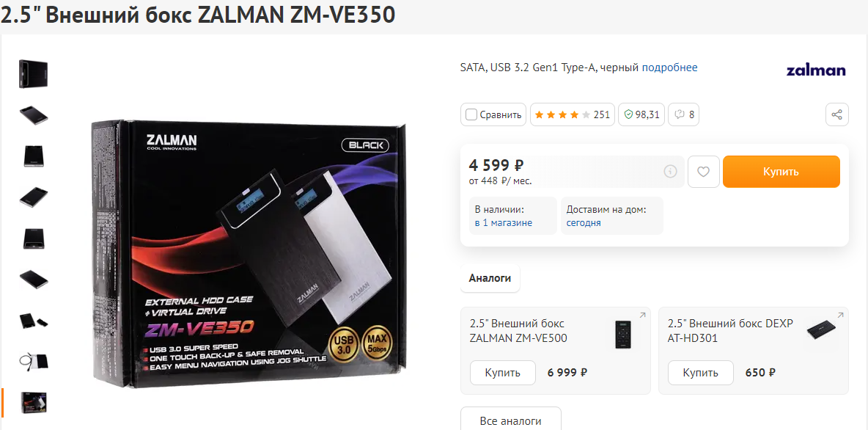Show all analogs with Все аналоги
Screen dimensions: 868x430
pyautogui.click(x=510, y=420)
